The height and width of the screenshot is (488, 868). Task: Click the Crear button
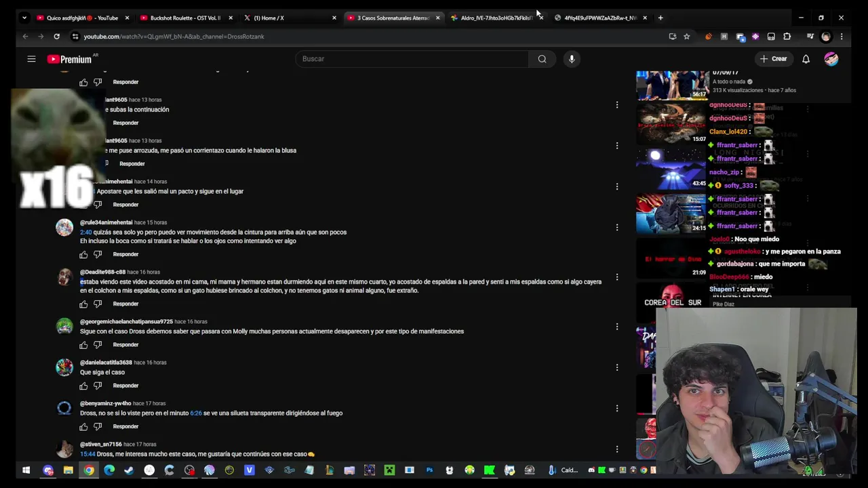[773, 59]
